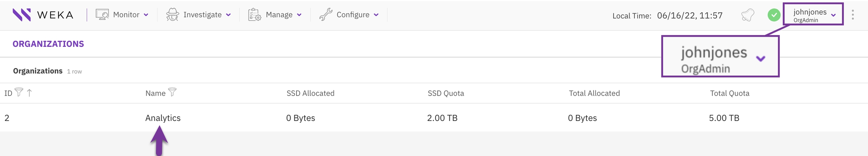Open the three-dot more options menu
Viewport: 868px width, 156px height.
tap(853, 15)
